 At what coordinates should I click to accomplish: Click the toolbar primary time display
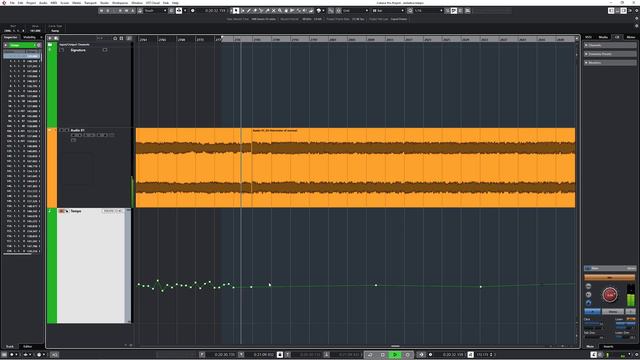coord(215,11)
